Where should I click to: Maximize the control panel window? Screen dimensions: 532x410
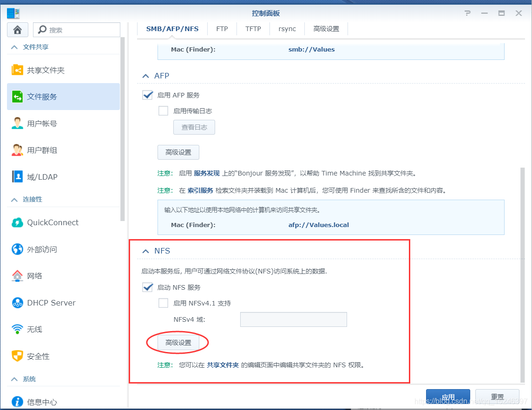point(501,13)
